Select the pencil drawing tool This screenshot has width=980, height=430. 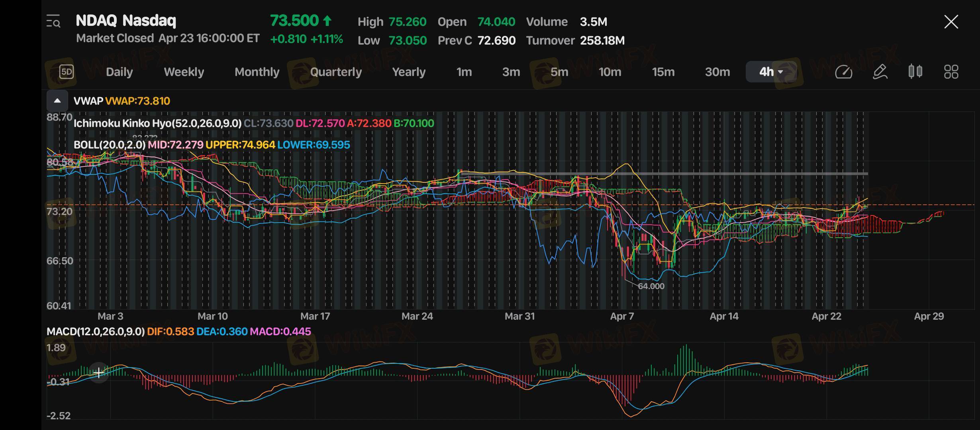click(x=880, y=72)
